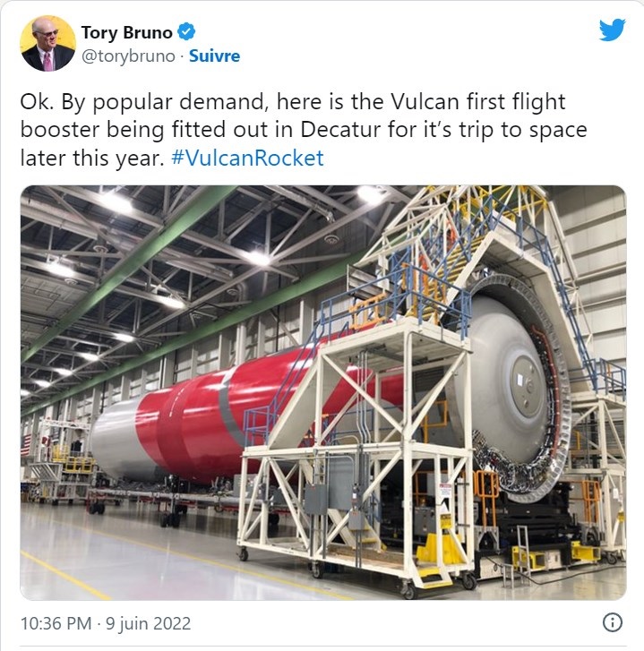Open the Tory Bruno display name
This screenshot has height=651, width=644.
(126, 32)
